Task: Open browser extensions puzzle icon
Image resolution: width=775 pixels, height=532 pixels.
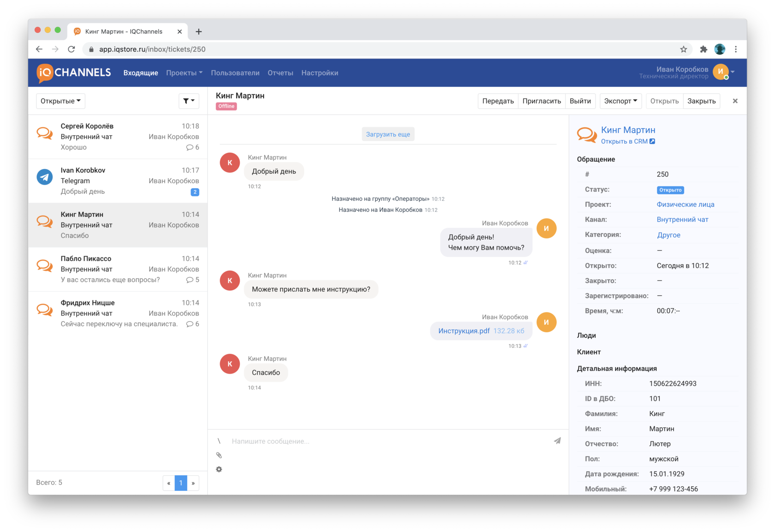Action: point(703,49)
